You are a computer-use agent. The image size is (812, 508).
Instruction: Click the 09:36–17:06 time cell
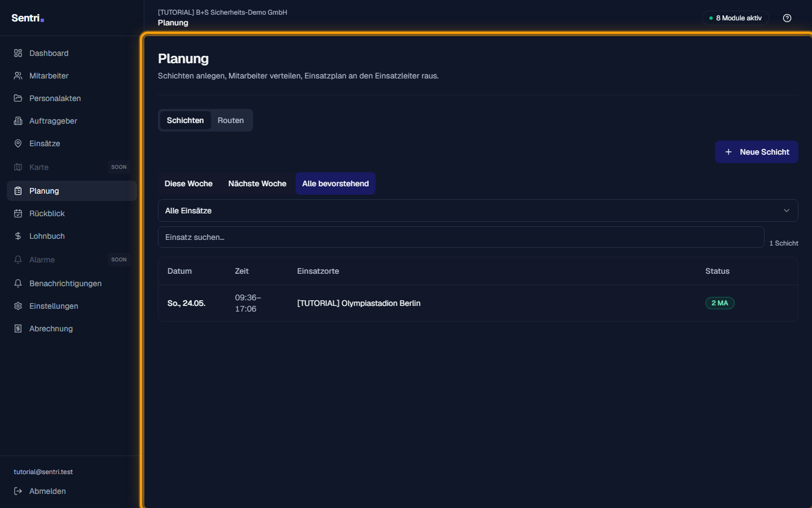[248, 303]
